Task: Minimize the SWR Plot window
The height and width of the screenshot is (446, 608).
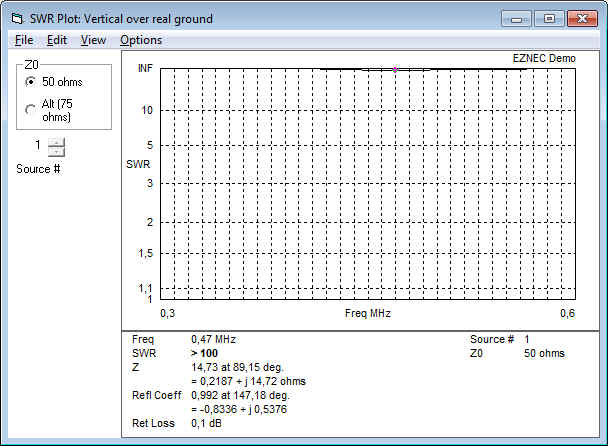Action: tap(516, 19)
